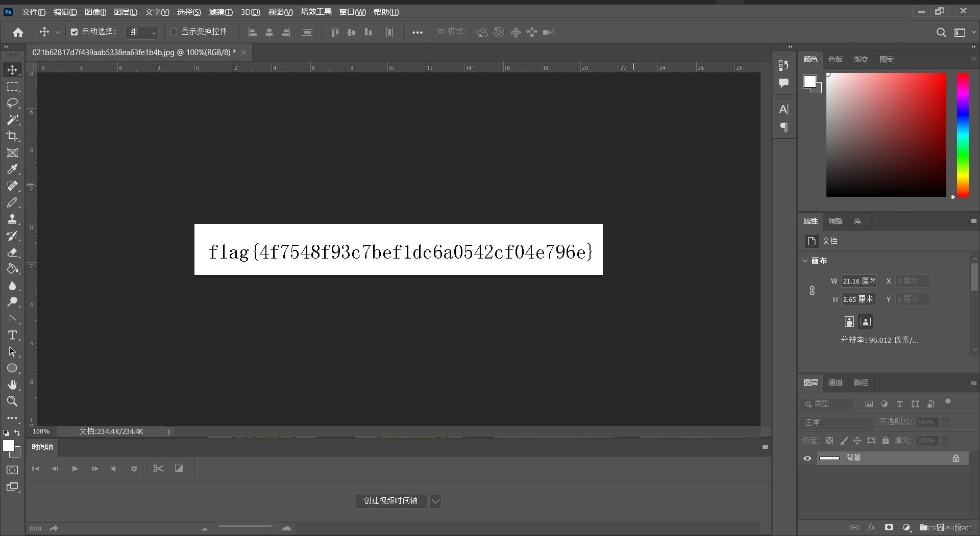Viewport: 980px width, 536px height.
Task: Select the Hand tool
Action: (12, 385)
